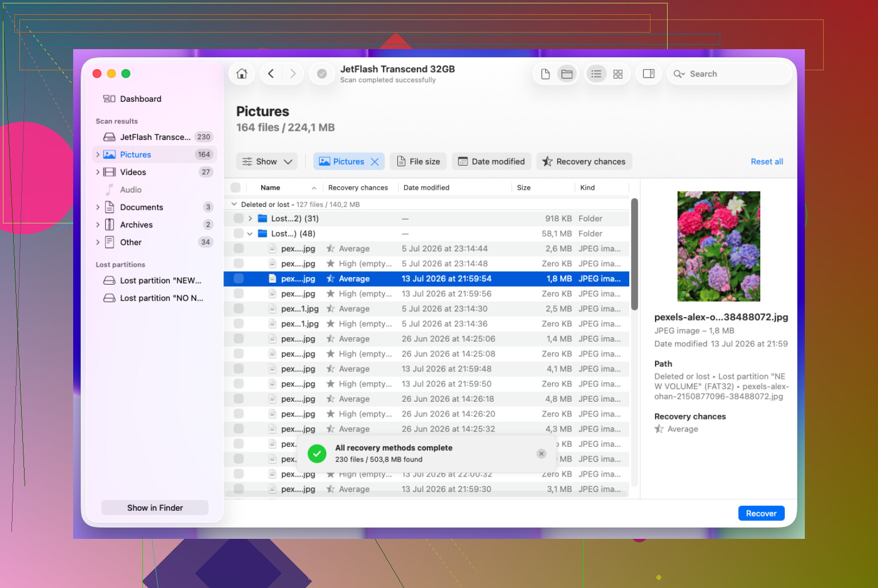Collapse the Lost...) (48) folder
The height and width of the screenshot is (588, 878).
pos(250,234)
